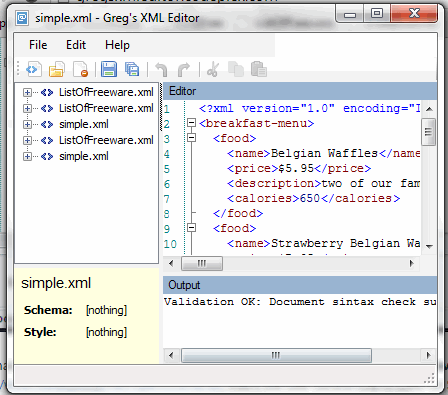Create a new XML document from toolbar
Image resolution: width=448 pixels, height=395 pixels.
pos(34,69)
